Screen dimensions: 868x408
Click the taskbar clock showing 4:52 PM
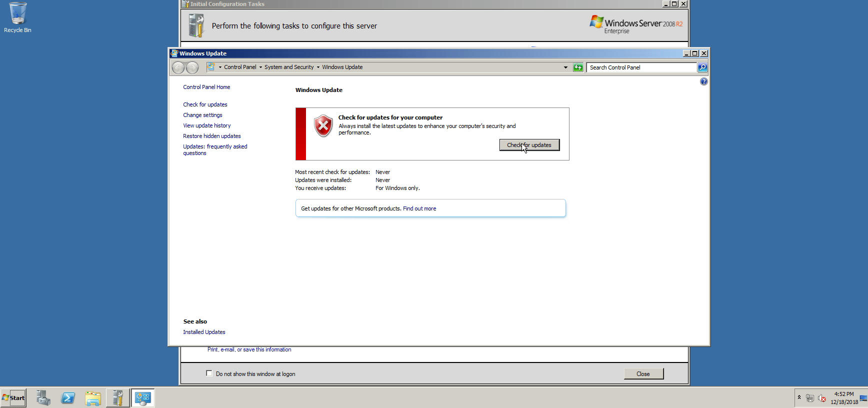coord(844,398)
